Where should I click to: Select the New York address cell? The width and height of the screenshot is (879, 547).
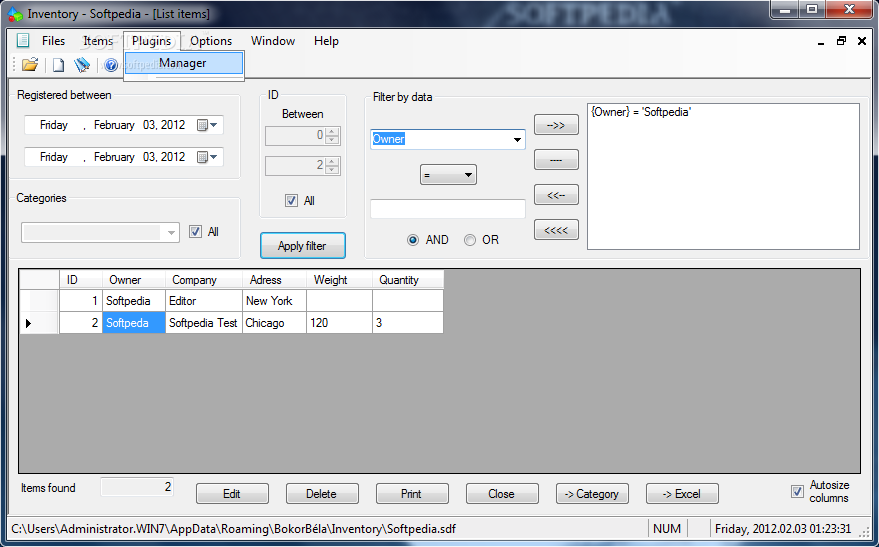tap(274, 301)
